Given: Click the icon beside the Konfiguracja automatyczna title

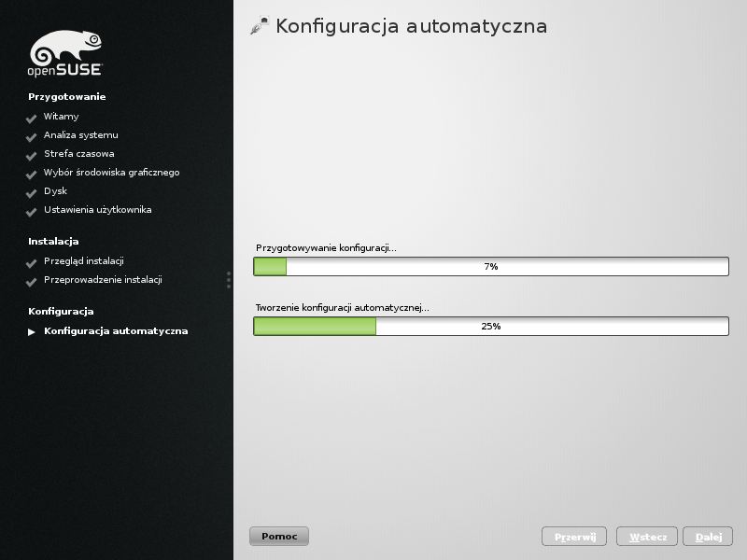Looking at the screenshot, I should (x=259, y=26).
